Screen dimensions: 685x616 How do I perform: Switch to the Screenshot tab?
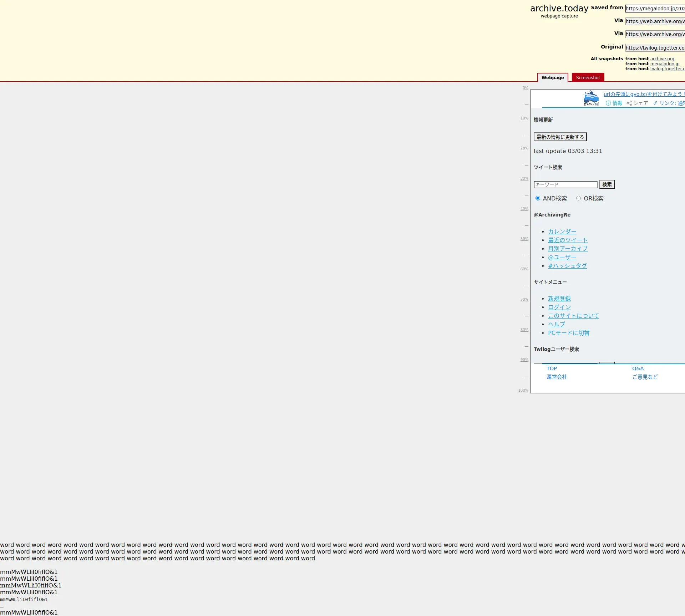tap(588, 77)
